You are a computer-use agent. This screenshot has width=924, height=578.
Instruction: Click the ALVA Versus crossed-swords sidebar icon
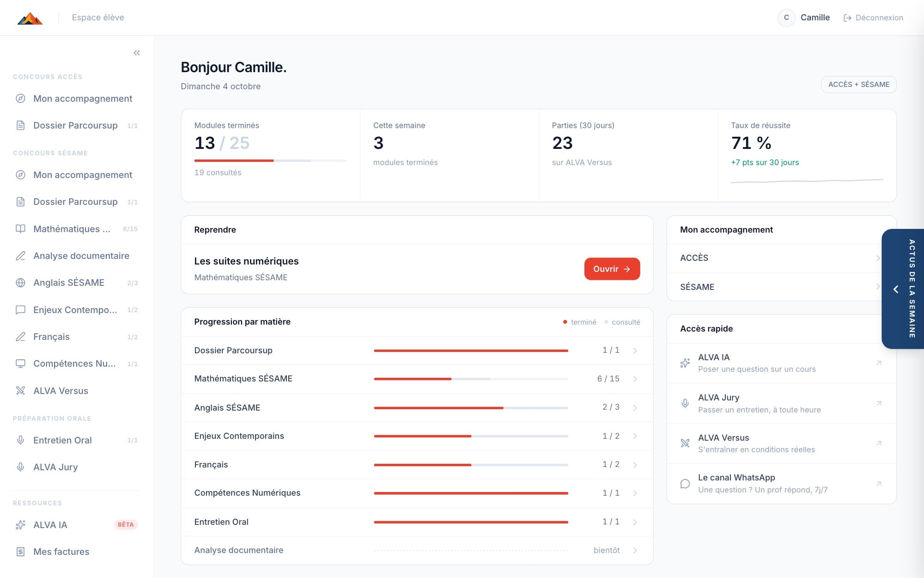(20, 391)
